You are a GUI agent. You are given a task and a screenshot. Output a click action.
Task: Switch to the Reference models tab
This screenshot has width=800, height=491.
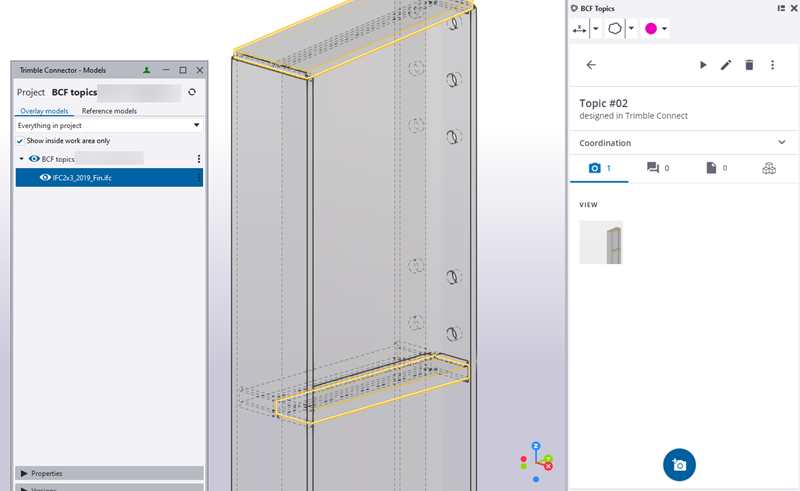tap(109, 111)
